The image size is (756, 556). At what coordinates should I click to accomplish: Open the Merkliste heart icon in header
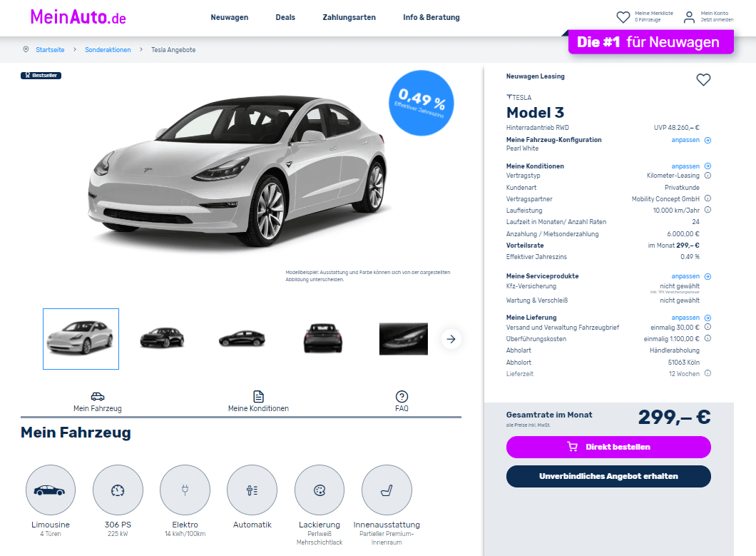point(623,17)
